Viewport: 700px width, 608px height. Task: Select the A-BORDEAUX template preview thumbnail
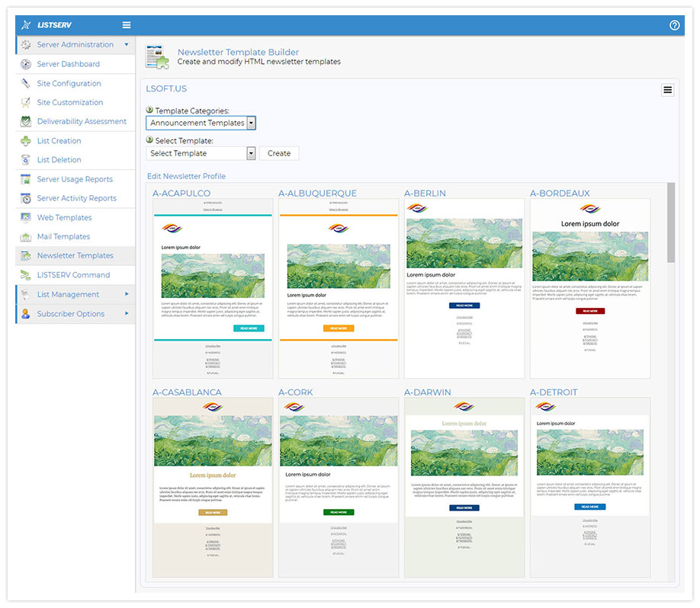pos(590,289)
